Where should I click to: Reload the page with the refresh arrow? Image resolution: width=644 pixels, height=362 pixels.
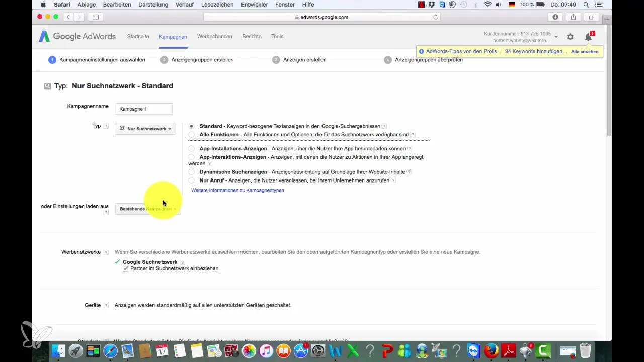pyautogui.click(x=436, y=17)
